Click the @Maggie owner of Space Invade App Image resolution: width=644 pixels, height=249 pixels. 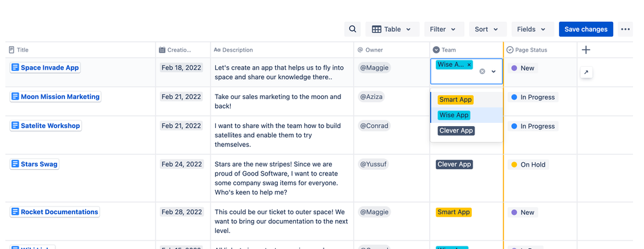tap(374, 68)
